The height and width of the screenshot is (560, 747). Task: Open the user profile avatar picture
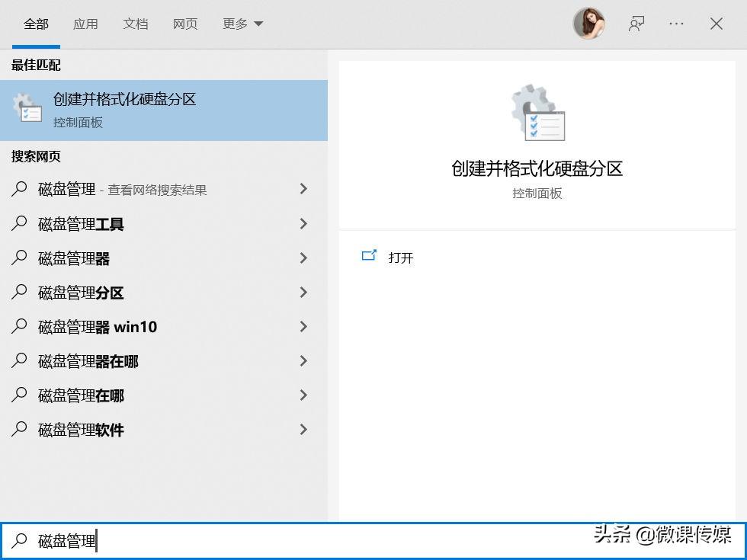[x=588, y=24]
